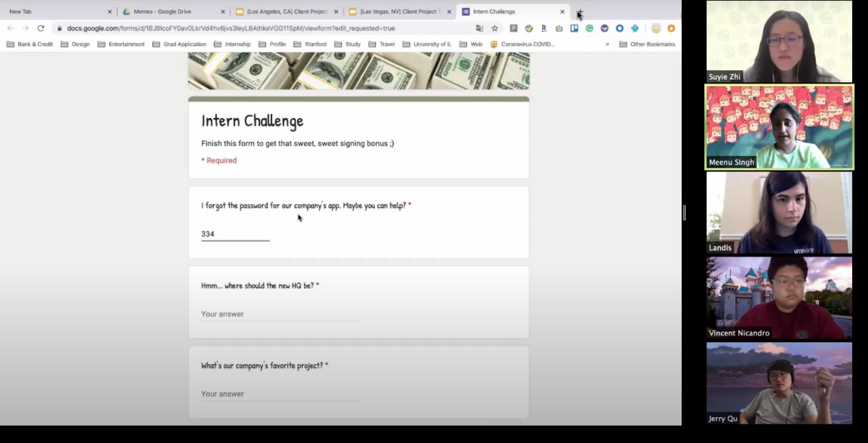
Task: Open the Other Bookmarks folder
Action: click(647, 44)
